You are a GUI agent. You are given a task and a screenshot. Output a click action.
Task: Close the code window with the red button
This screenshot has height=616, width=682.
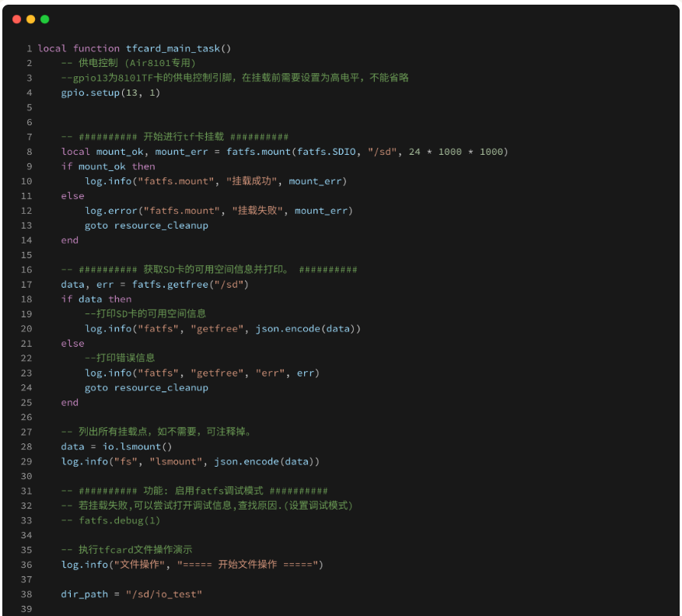[17, 19]
